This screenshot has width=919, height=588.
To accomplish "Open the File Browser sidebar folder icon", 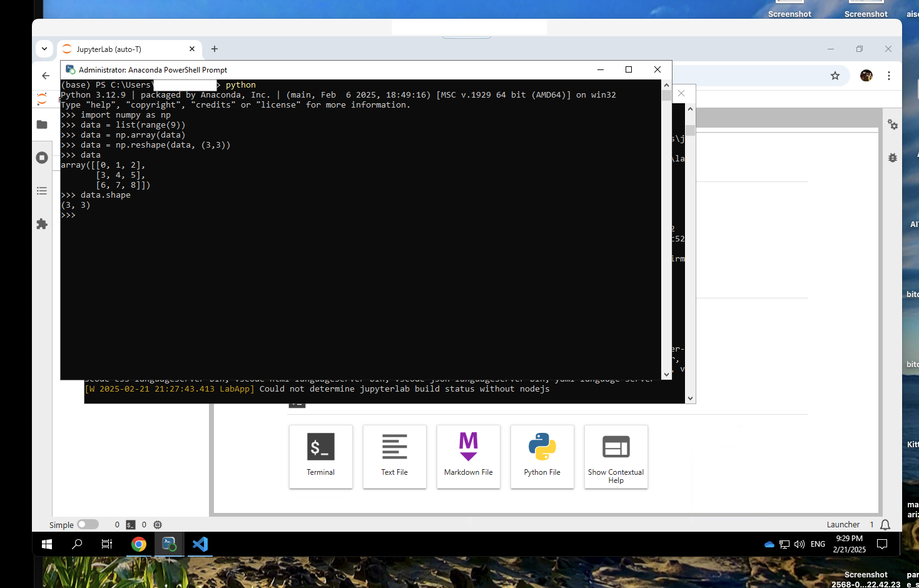I will [x=42, y=124].
